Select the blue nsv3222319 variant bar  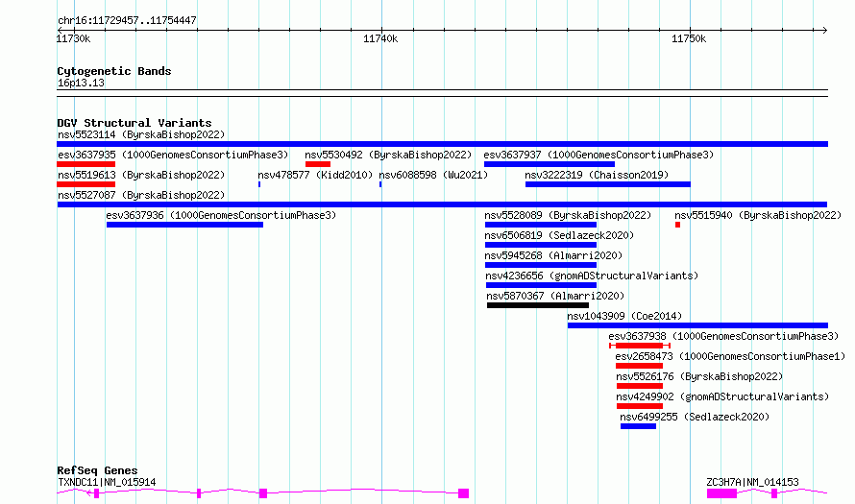click(x=608, y=184)
